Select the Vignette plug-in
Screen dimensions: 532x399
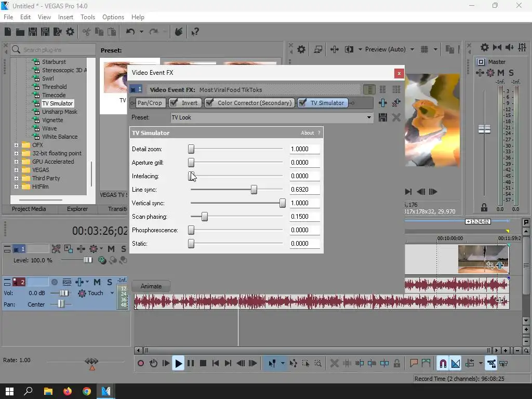(x=52, y=120)
